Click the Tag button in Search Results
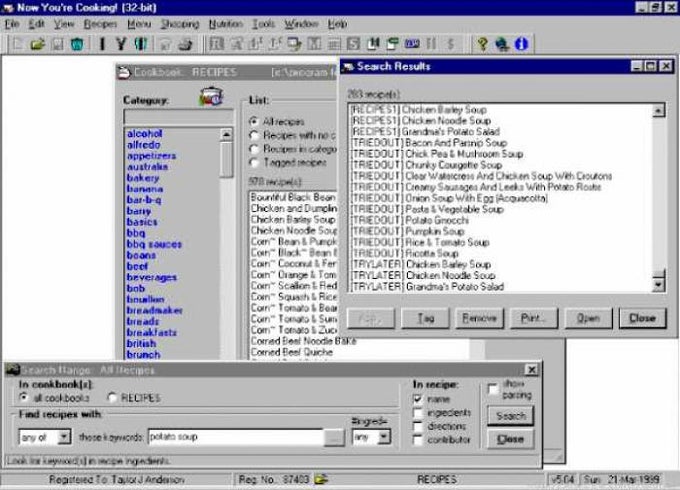This screenshot has height=490, width=680. tap(425, 318)
